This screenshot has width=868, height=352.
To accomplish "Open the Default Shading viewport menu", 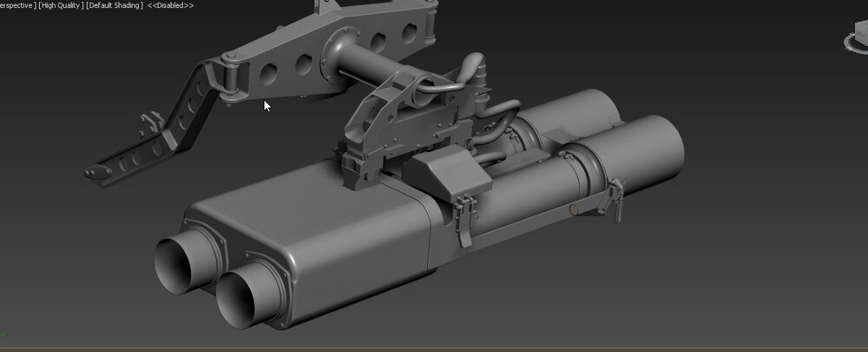I will pos(115,5).
